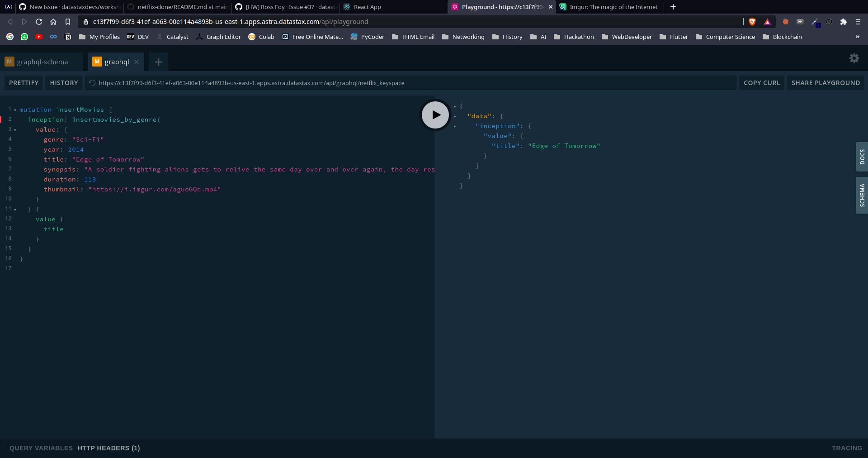Open Playground settings gear
Viewport: 868px width, 458px height.
point(854,58)
